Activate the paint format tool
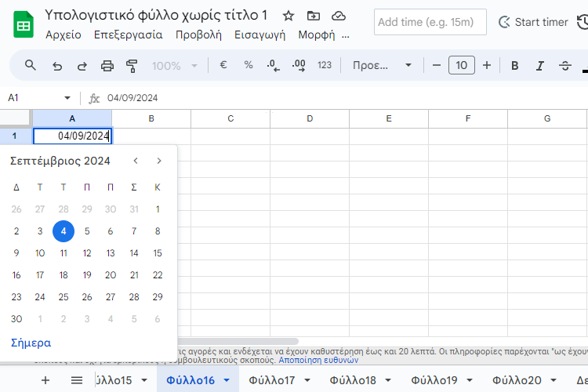This screenshot has height=392, width=588. pyautogui.click(x=132, y=66)
